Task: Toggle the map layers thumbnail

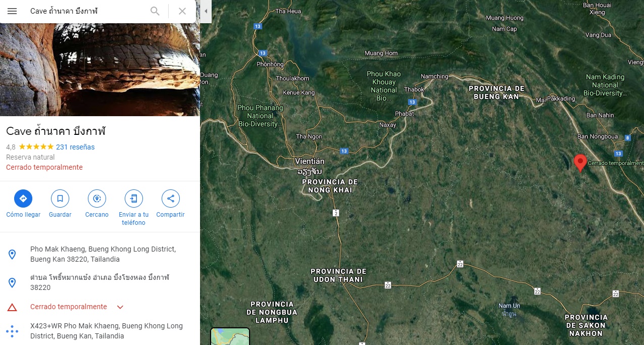Action: [230, 336]
